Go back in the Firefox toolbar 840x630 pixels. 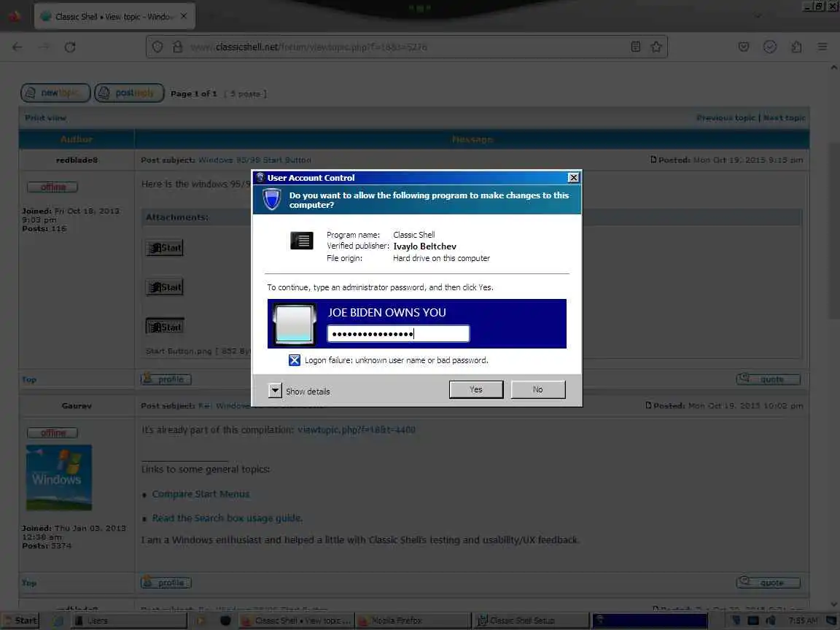17,47
